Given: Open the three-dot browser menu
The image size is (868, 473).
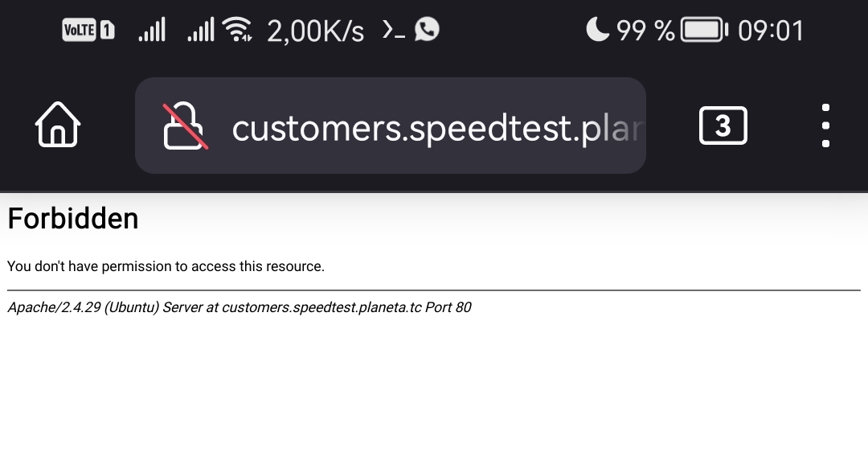Looking at the screenshot, I should click(x=825, y=125).
